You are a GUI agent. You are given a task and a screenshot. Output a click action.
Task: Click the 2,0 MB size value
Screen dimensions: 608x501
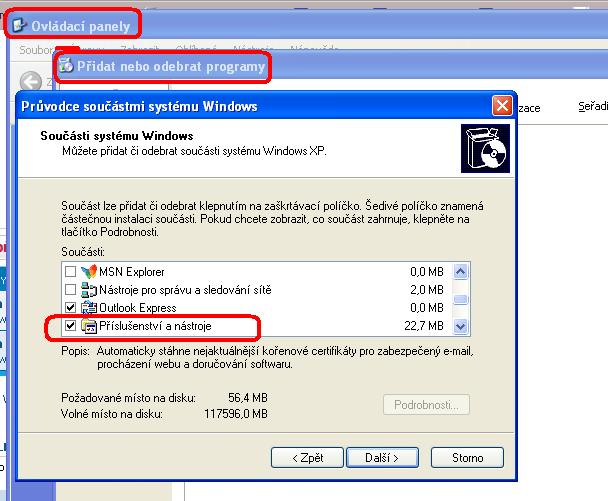coord(427,290)
